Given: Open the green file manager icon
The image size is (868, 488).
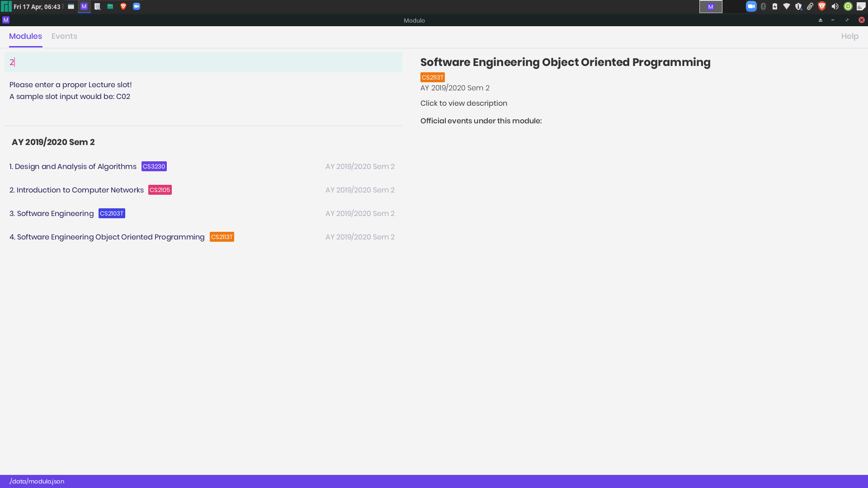Looking at the screenshot, I should (110, 6).
